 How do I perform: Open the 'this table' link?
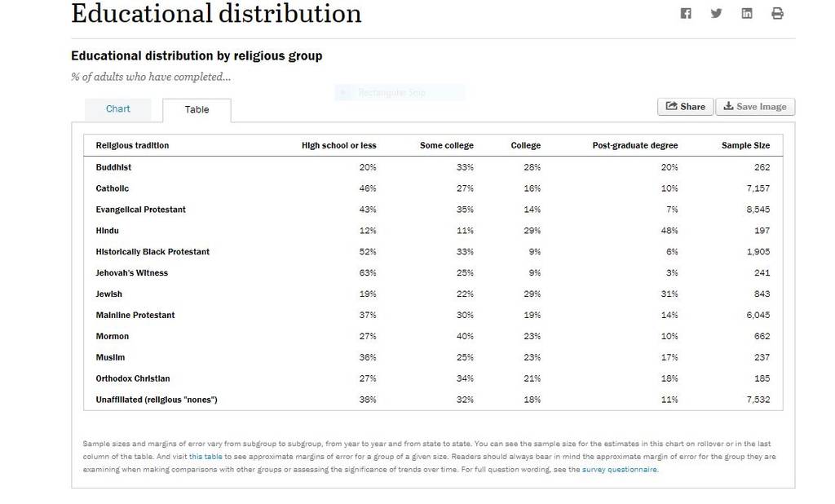coord(205,457)
